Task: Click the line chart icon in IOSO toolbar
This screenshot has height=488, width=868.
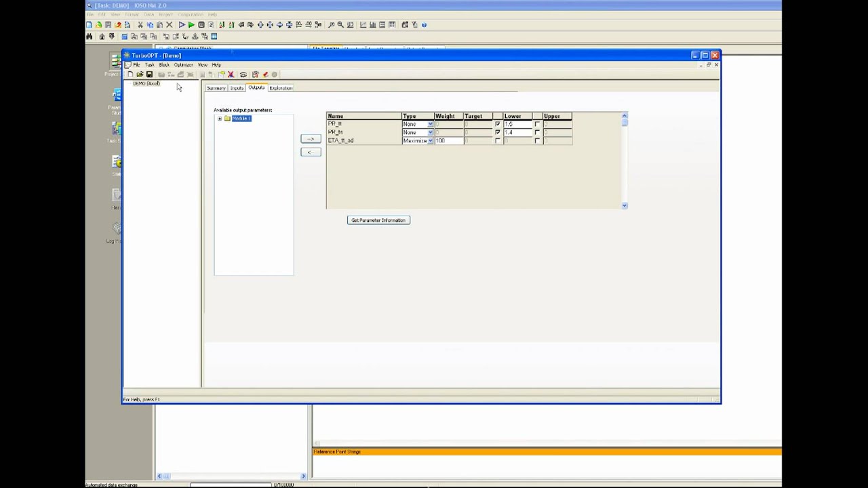Action: click(x=363, y=25)
